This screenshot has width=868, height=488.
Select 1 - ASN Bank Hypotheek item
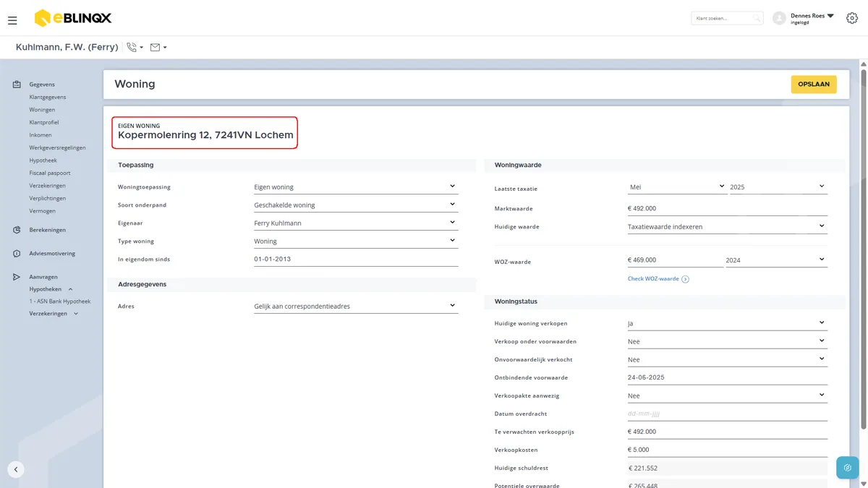coord(60,301)
